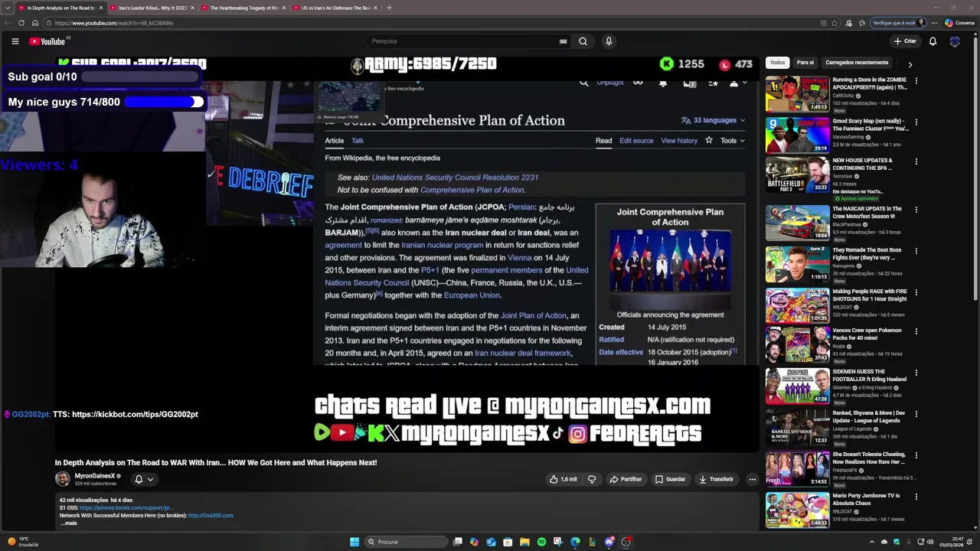The image size is (980, 551).
Task: Switch to US vs Iran's Air Defenses tab
Action: point(335,8)
